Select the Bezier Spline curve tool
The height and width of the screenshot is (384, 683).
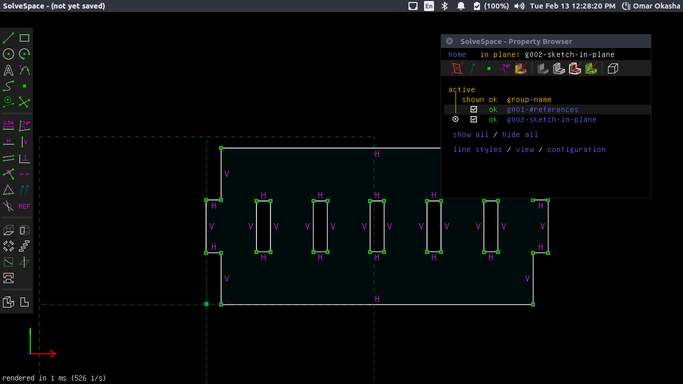tap(8, 86)
